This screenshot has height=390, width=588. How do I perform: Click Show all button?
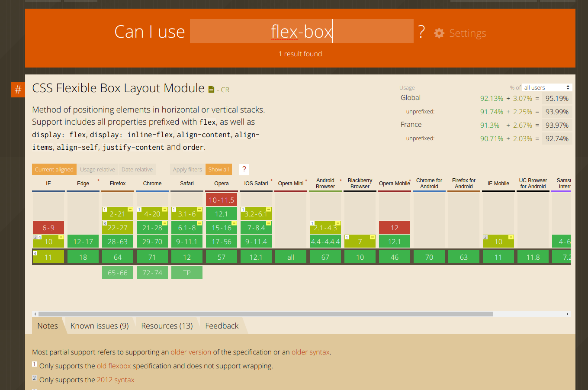(218, 169)
